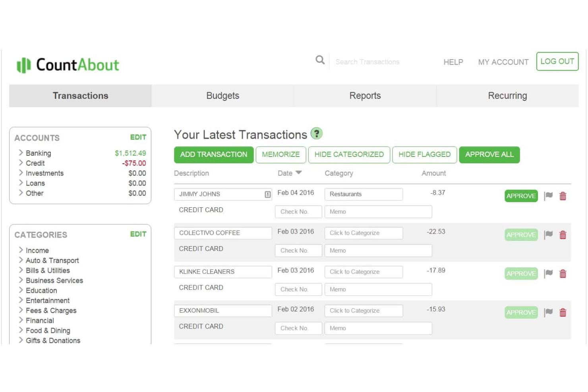This screenshot has width=588, height=392.
Task: Click the CountAbout logo
Action: point(68,65)
